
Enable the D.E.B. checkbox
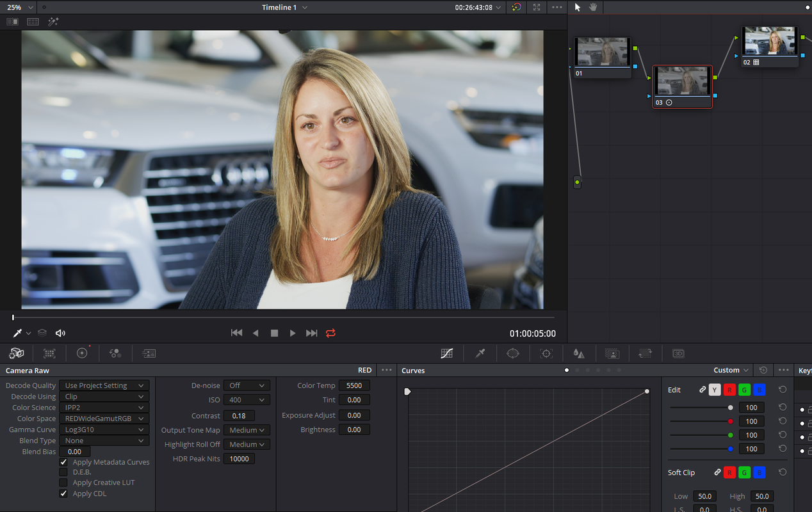(x=63, y=472)
